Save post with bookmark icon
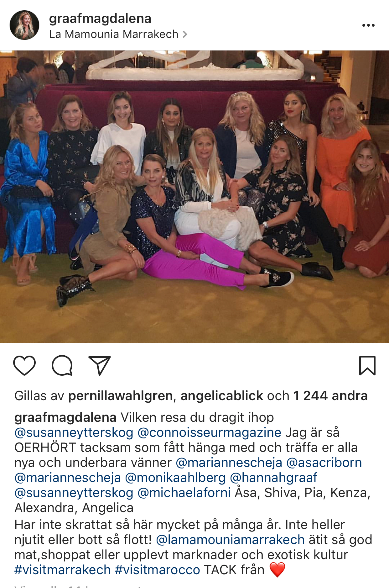Image resolution: width=389 pixels, height=588 pixels. (x=367, y=366)
